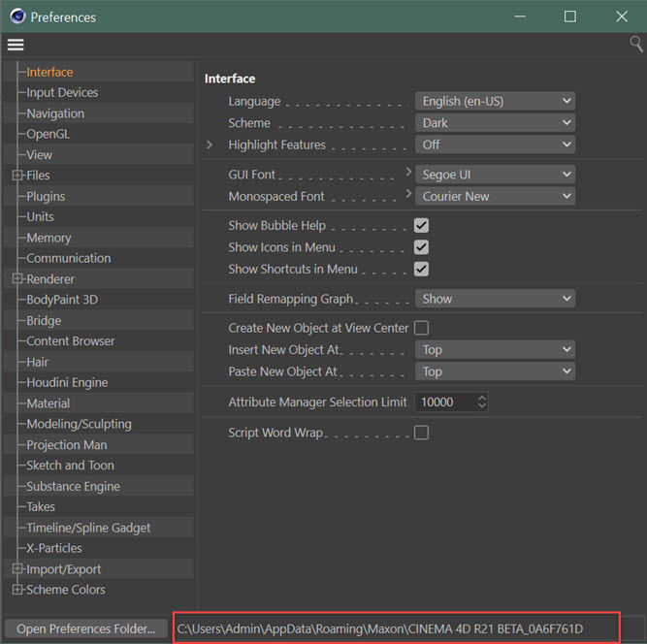Click the Attribute Manager Selection Limit stepper arrows

(482, 402)
